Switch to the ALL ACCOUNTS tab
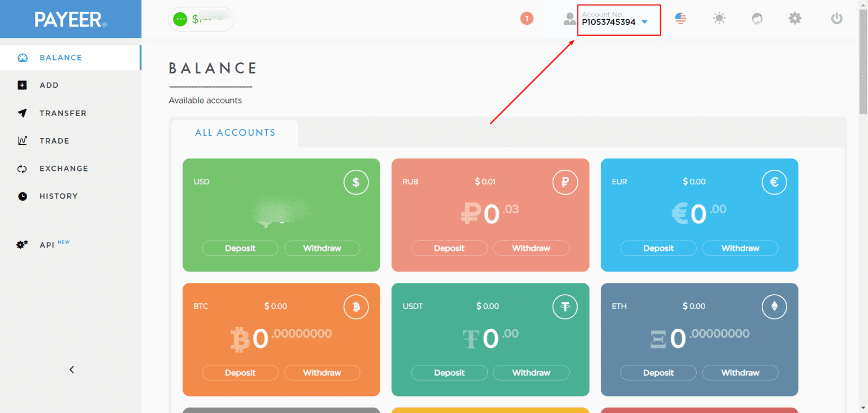Screen dimensions: 868x413 point(235,132)
